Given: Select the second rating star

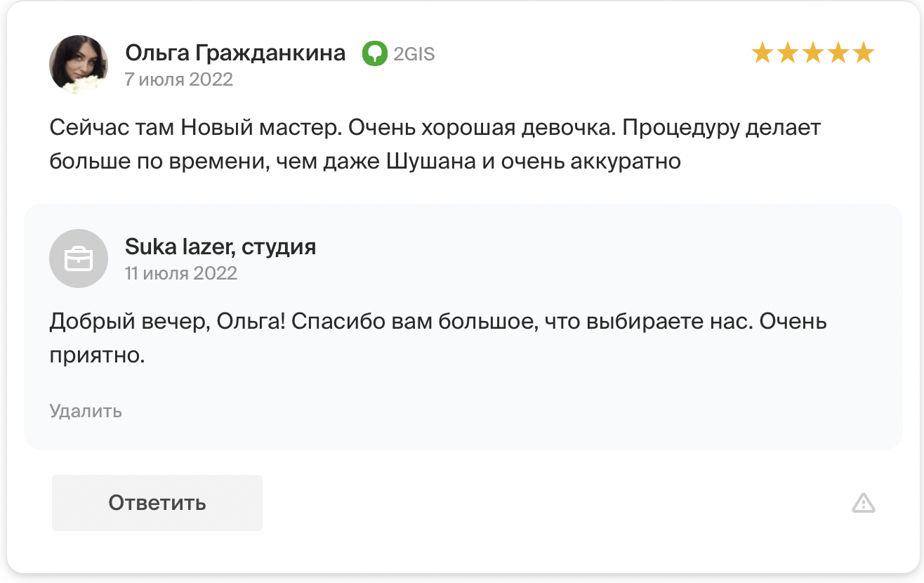Looking at the screenshot, I should [x=787, y=53].
